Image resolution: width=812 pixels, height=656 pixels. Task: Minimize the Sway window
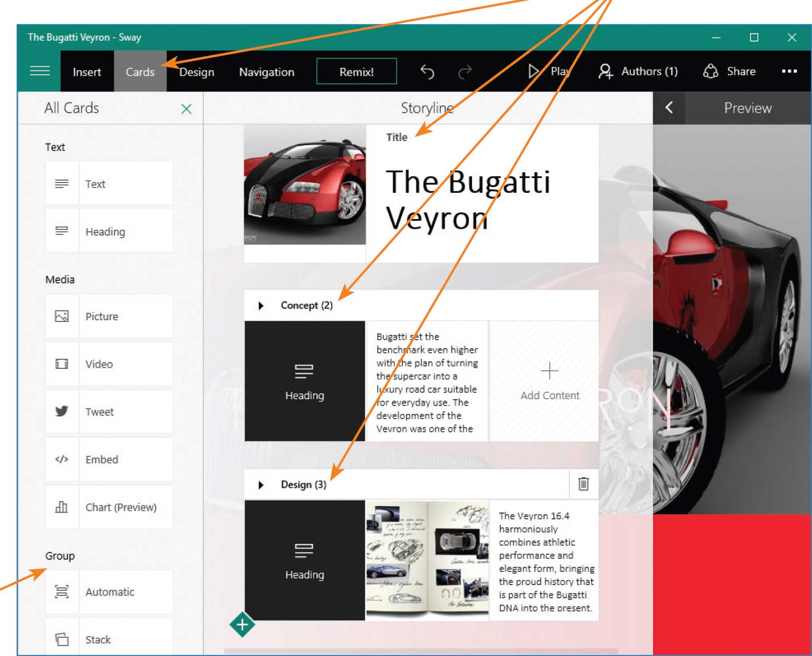[x=716, y=38]
